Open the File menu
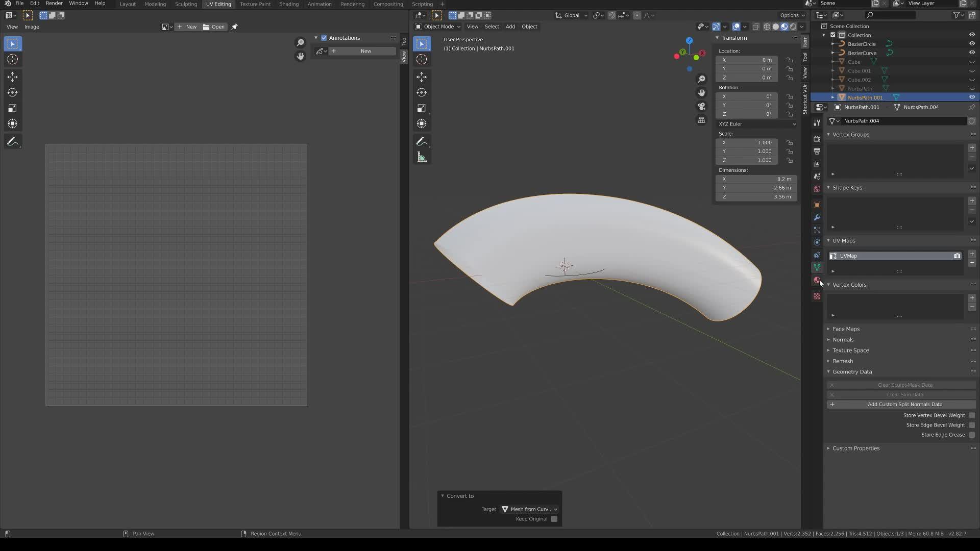Viewport: 980px width, 551px height. [x=19, y=4]
